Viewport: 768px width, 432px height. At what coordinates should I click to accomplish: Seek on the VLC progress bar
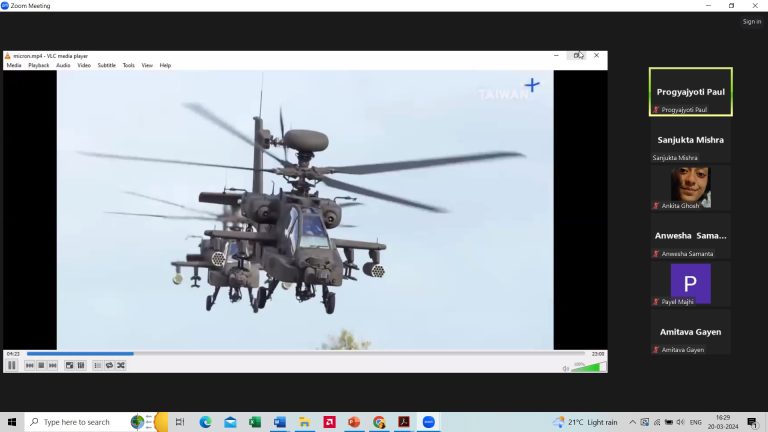(x=306, y=354)
